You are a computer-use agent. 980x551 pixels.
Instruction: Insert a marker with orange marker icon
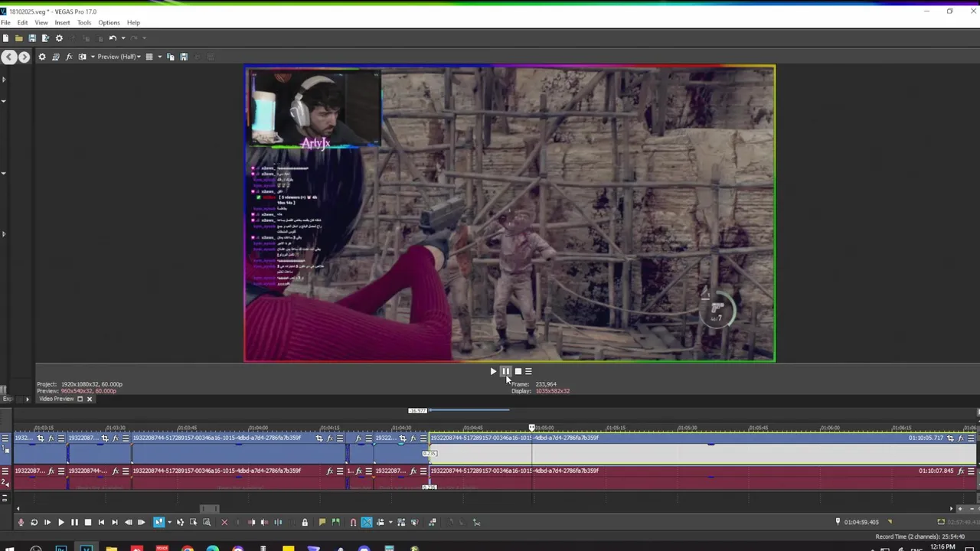322,522
